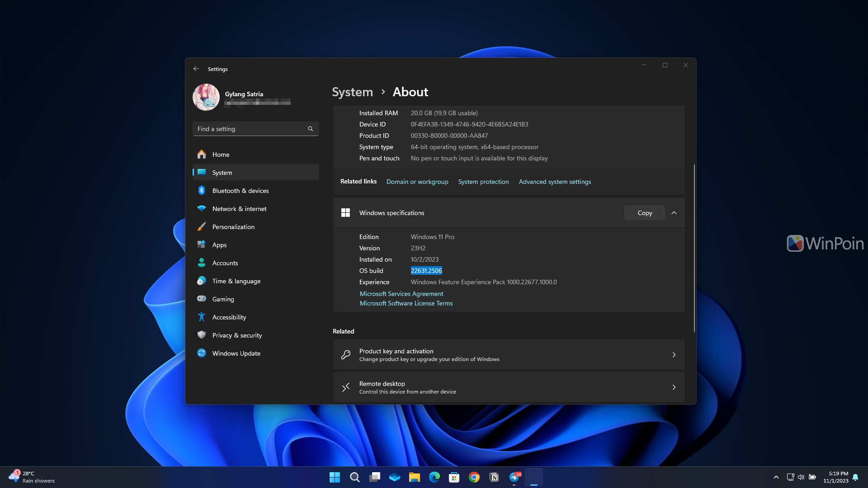Click the Accessibility figure icon
Image resolution: width=868 pixels, height=488 pixels.
pyautogui.click(x=202, y=317)
